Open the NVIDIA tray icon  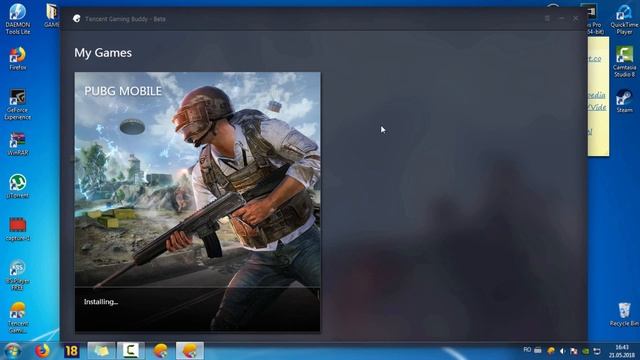pos(585,351)
